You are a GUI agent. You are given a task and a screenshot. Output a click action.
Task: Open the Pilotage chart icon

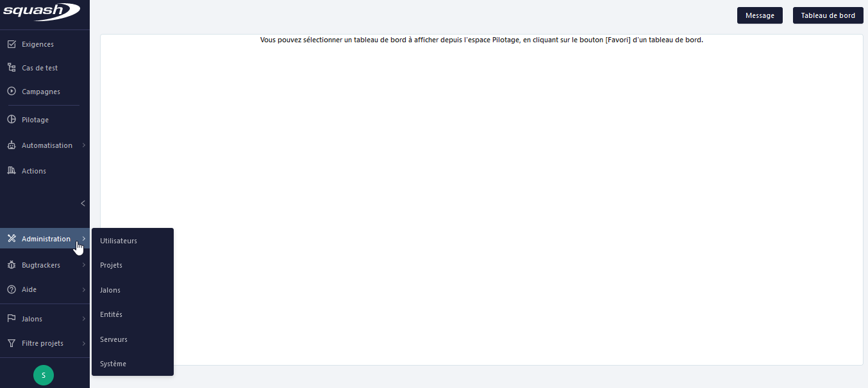point(12,120)
